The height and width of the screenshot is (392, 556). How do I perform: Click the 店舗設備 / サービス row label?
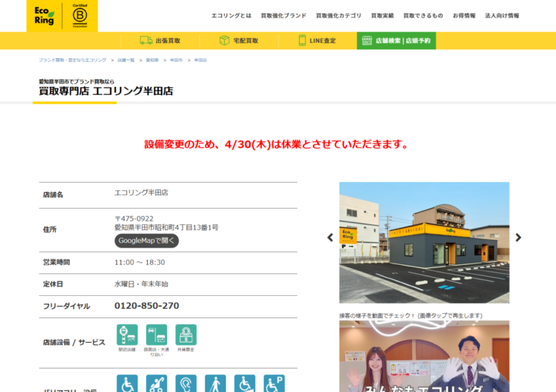tap(74, 342)
